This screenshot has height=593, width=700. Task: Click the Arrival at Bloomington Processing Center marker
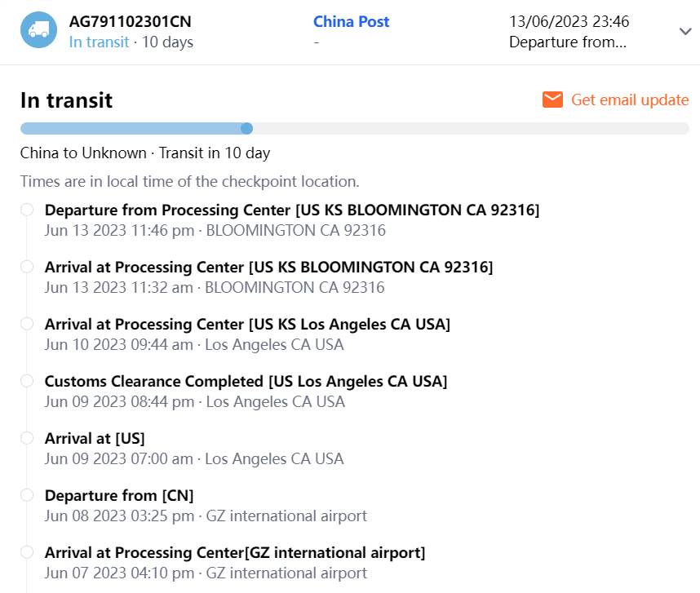coord(27,267)
